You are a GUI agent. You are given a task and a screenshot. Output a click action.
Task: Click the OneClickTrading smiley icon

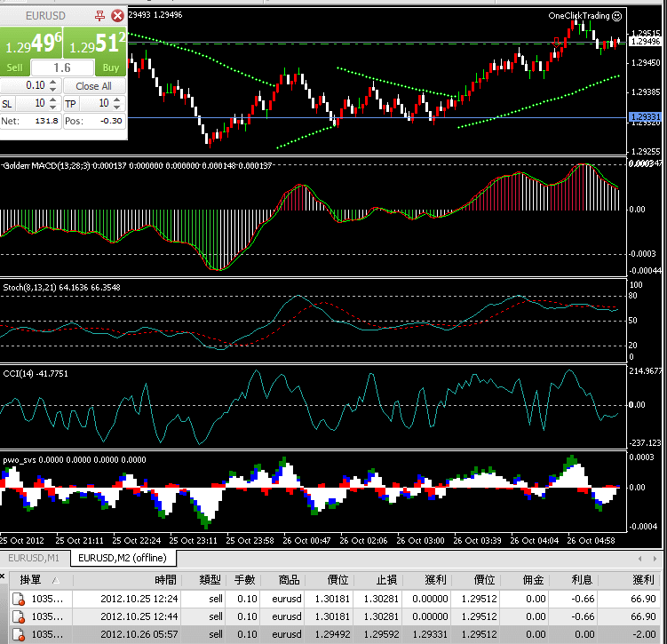point(616,16)
